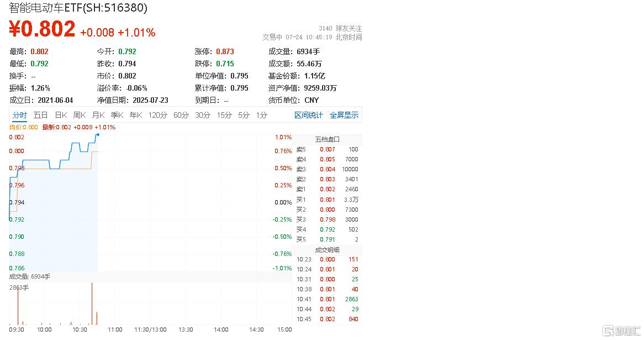Image resolution: width=644 pixels, height=340 pixels.
Task: Select the 买1 order row at 0.801
Action: click(x=328, y=200)
